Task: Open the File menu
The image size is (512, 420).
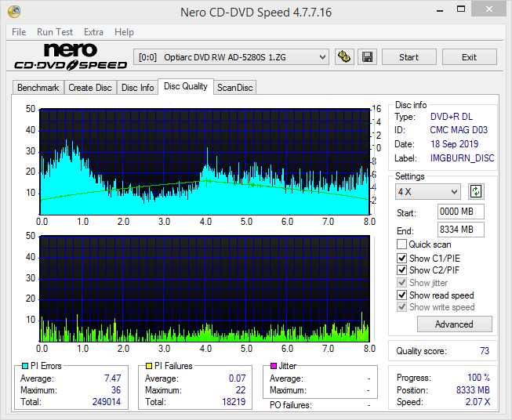Action: click(x=19, y=32)
